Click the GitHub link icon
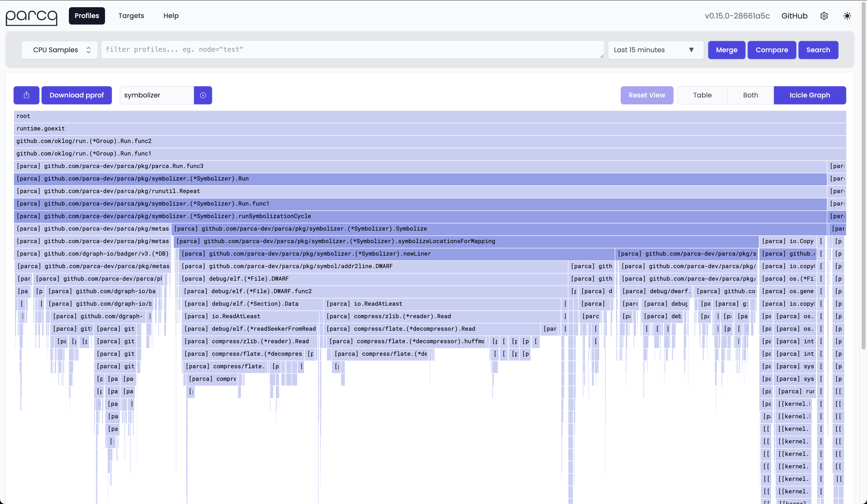The image size is (867, 504). [x=794, y=16]
